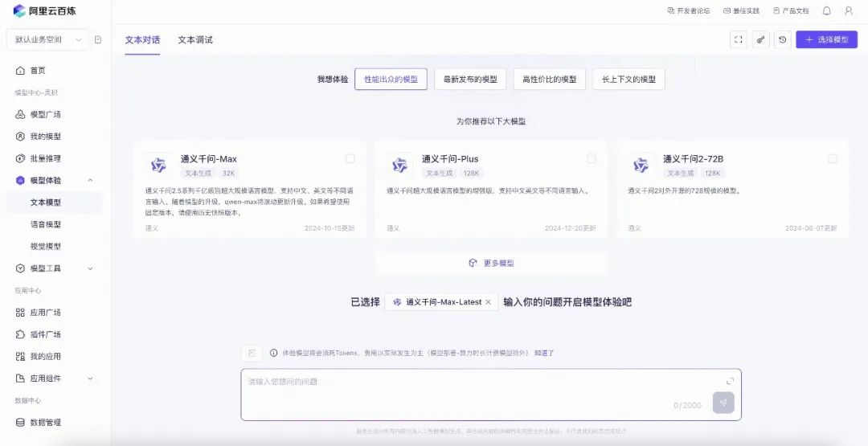
Task: Switch to the 文本调试 tab
Action: [x=195, y=39]
